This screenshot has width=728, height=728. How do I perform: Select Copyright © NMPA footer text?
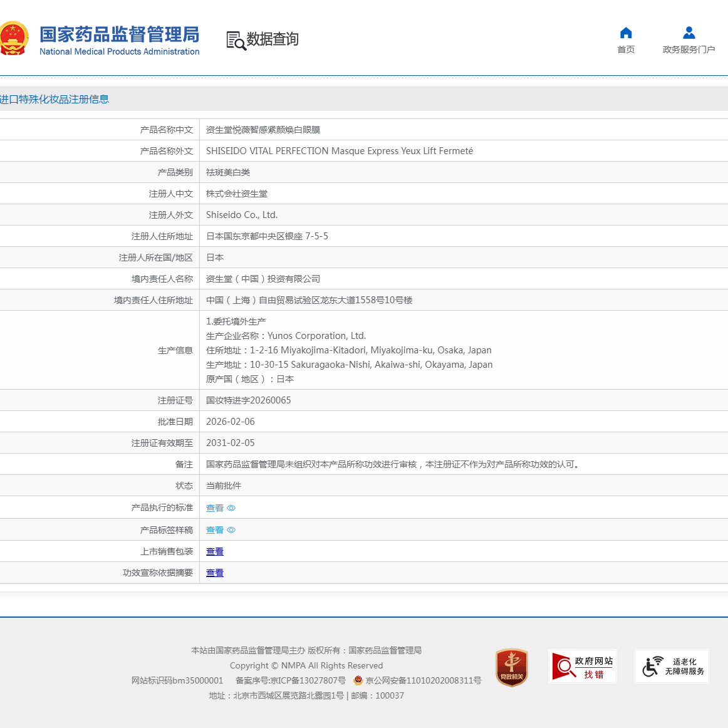coord(306,665)
